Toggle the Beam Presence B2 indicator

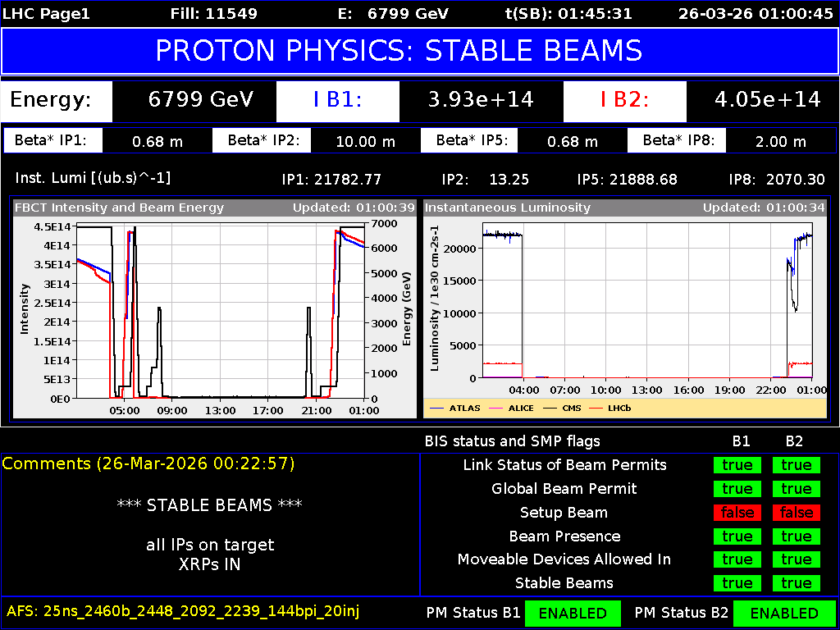coord(794,536)
